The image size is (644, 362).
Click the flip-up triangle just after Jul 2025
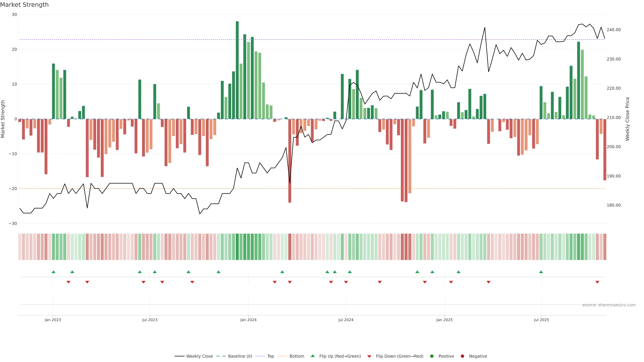[541, 272]
